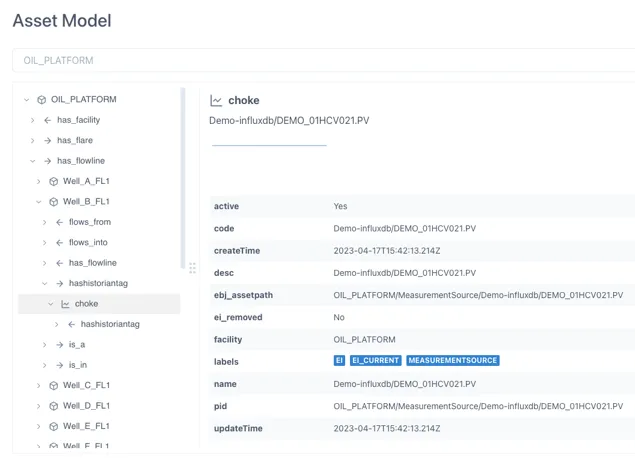Click the cube icon of Well_A_FL1

pos(53,181)
